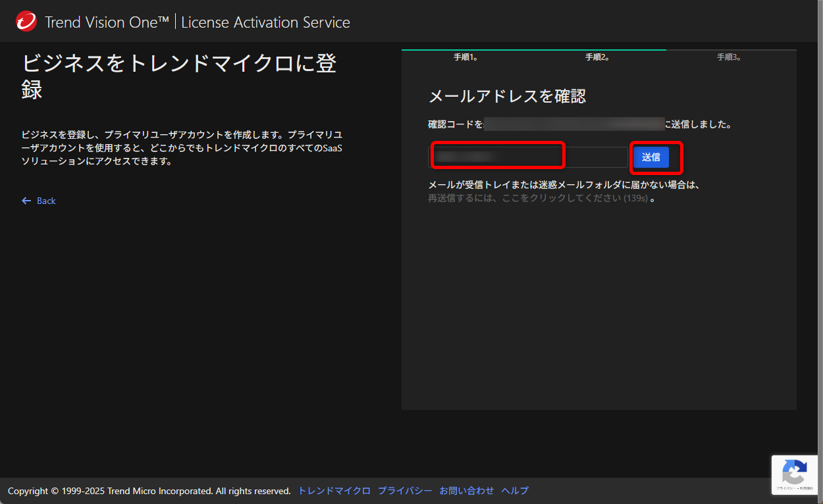Viewport: 823px width, 504px height.
Task: Open the 利用規約 link inside the reCAPTCHA badge
Action: [x=807, y=488]
